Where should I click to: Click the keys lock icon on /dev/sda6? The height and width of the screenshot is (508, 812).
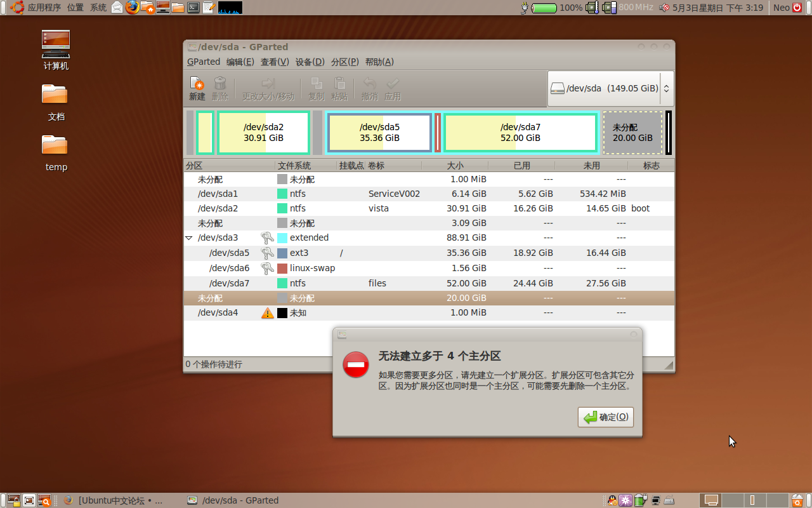[x=267, y=269]
